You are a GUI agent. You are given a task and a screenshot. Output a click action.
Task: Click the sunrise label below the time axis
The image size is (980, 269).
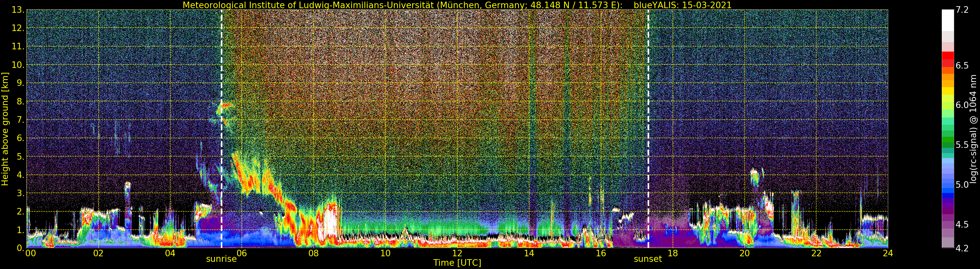pyautogui.click(x=221, y=259)
